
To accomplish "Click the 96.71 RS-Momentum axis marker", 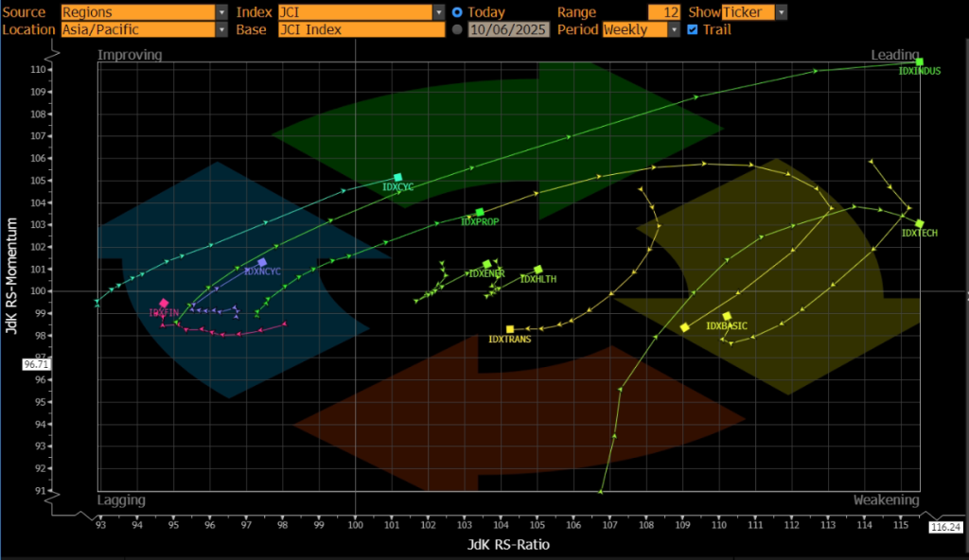I will click(34, 363).
